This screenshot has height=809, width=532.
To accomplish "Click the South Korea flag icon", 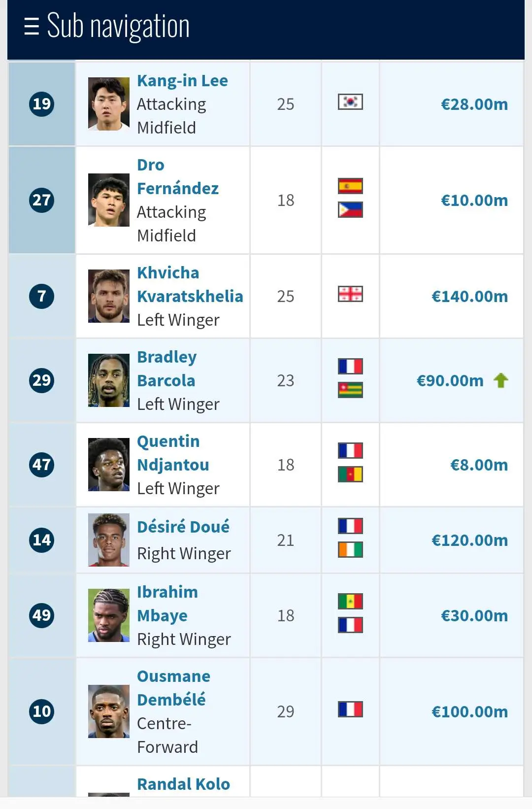I will tap(350, 102).
